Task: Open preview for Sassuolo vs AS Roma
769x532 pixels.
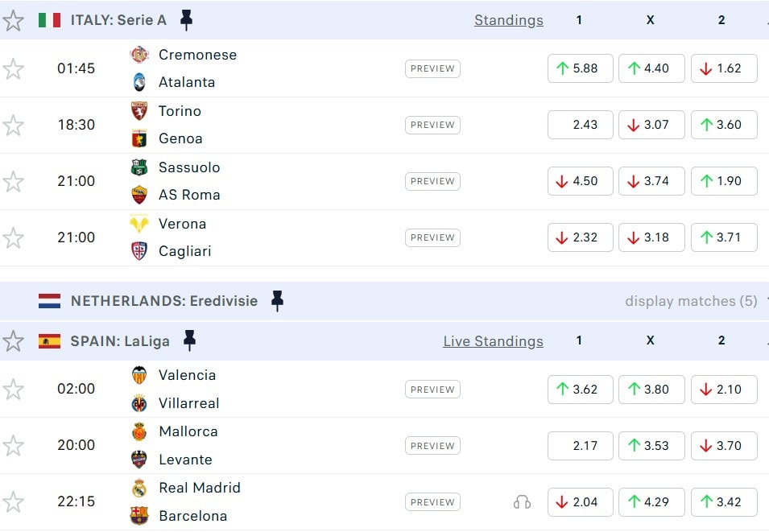Action: [432, 181]
